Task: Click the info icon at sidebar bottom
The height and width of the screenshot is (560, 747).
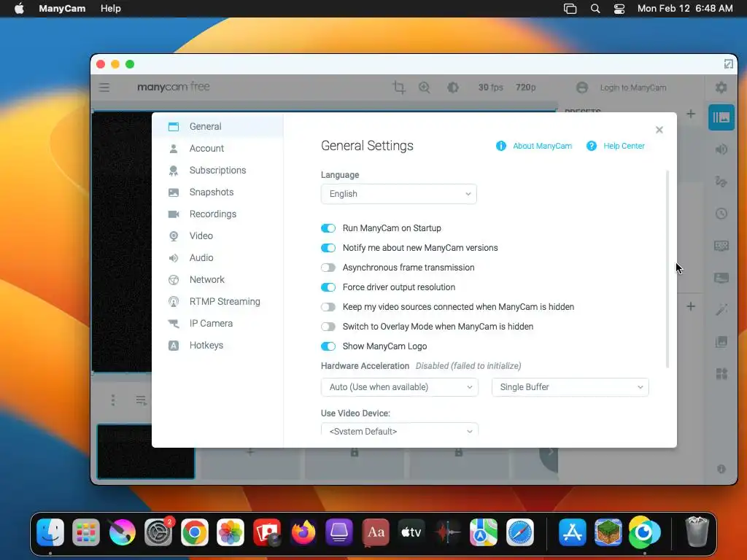Action: coord(721,469)
